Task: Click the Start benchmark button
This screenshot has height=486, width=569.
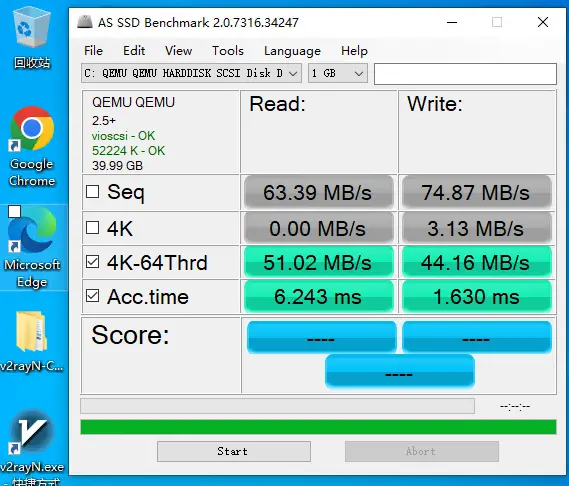Action: pyautogui.click(x=234, y=452)
